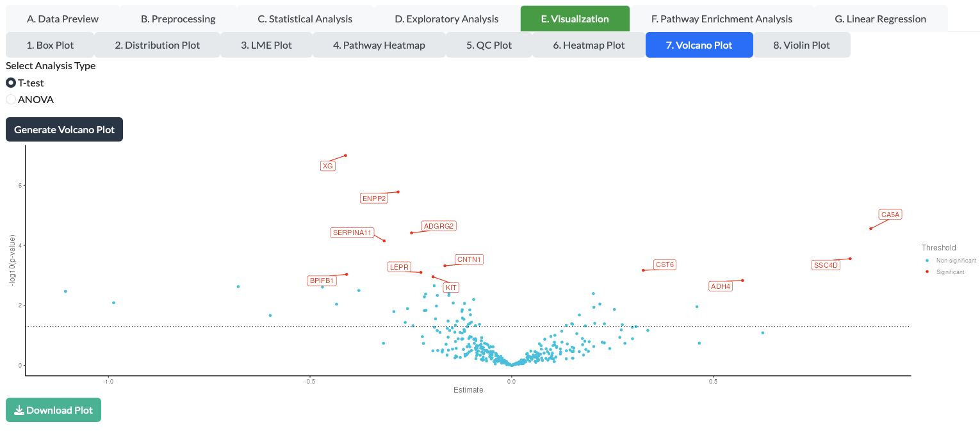Go to the D. Exploratory Analysis tab

click(447, 19)
